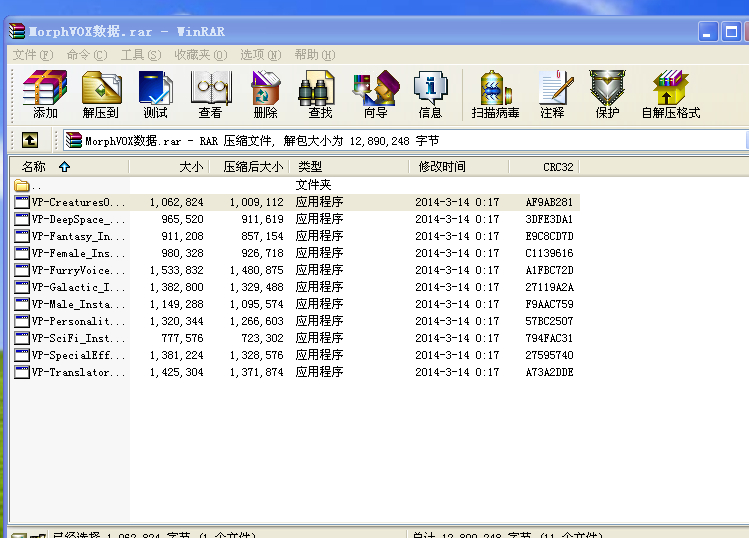749x538 pixels.
Task: Open the 工具(S) menu
Action: (x=141, y=55)
